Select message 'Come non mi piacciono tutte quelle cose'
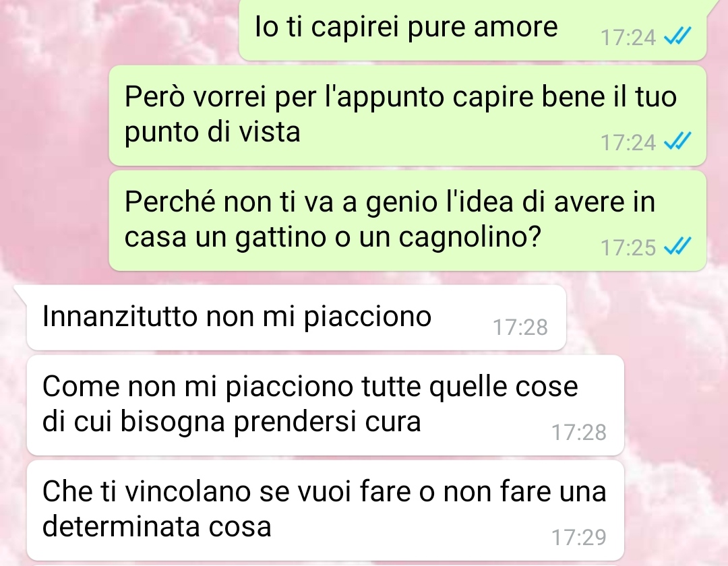 pyautogui.click(x=326, y=405)
